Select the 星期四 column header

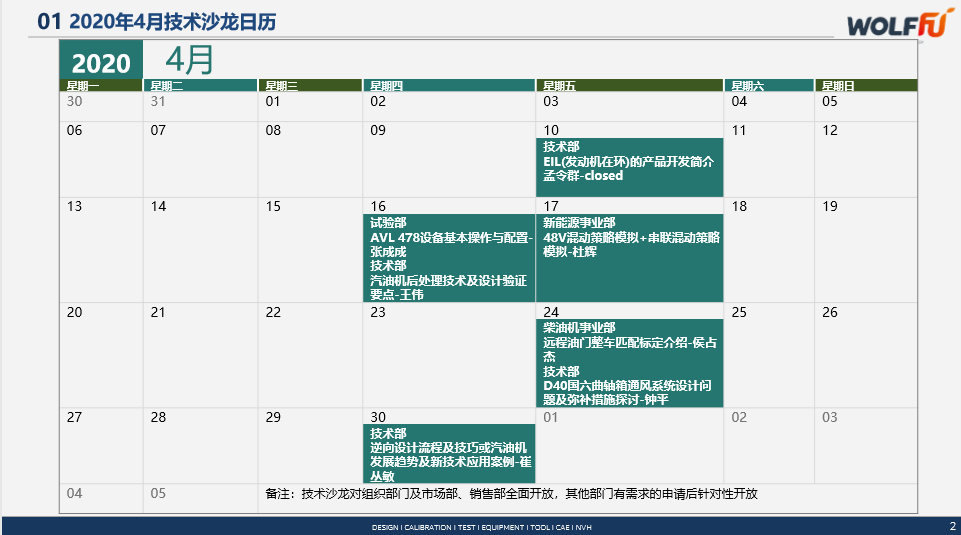click(x=448, y=86)
